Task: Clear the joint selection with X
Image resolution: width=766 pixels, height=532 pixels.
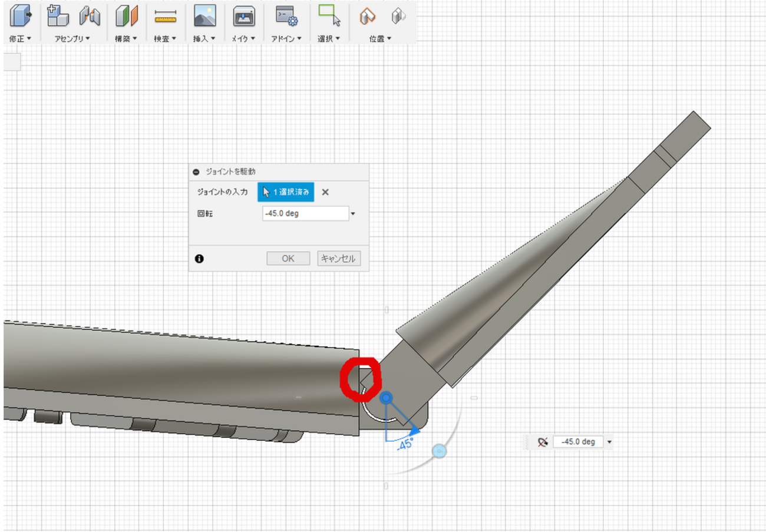Action: point(325,192)
